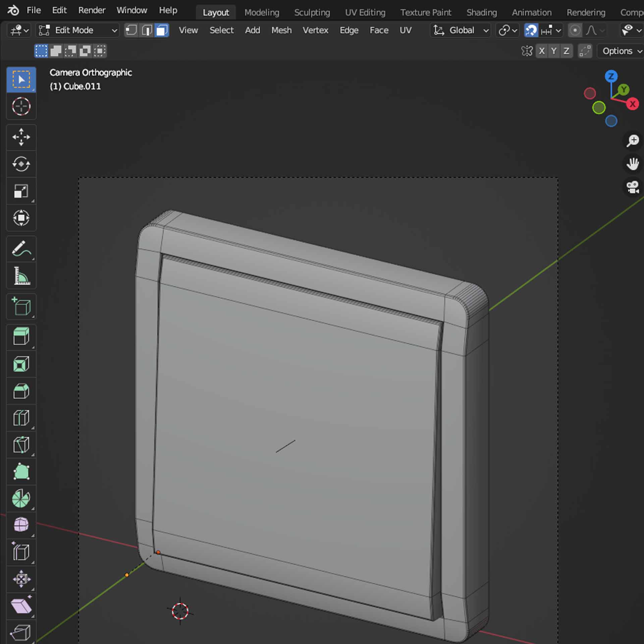The image size is (644, 644).
Task: Toggle proportional editing
Action: point(575,31)
